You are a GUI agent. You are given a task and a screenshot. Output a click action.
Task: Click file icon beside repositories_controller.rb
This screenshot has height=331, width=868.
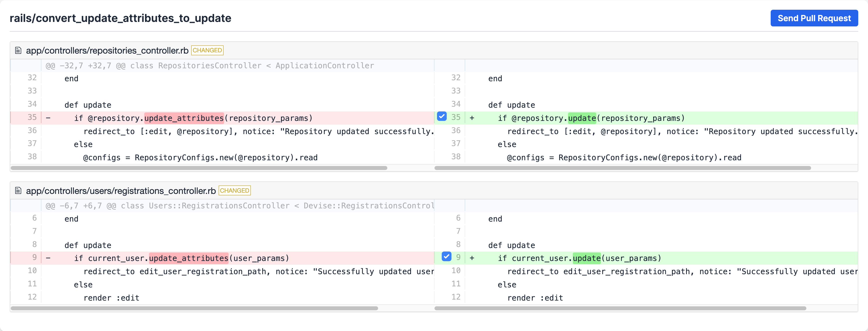pos(18,50)
